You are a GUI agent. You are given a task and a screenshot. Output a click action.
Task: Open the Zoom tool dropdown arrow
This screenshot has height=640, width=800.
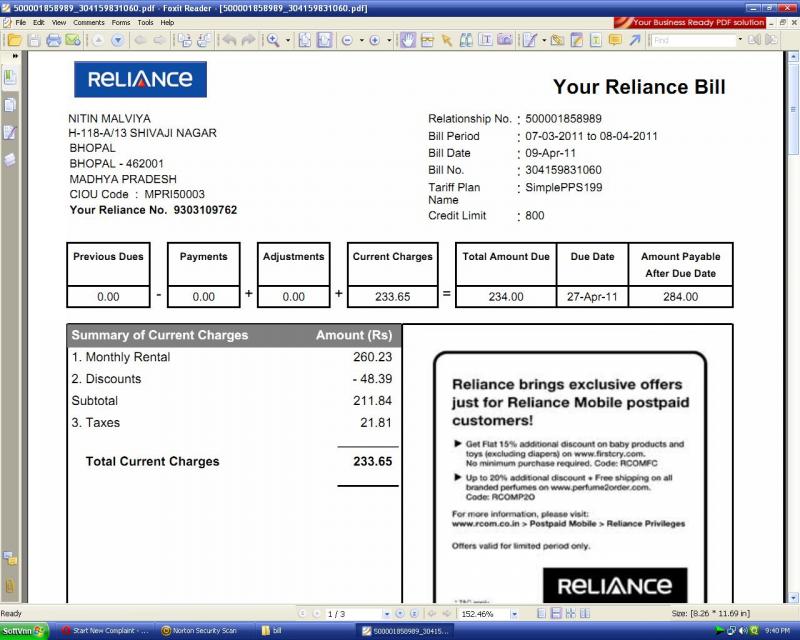pyautogui.click(x=288, y=40)
